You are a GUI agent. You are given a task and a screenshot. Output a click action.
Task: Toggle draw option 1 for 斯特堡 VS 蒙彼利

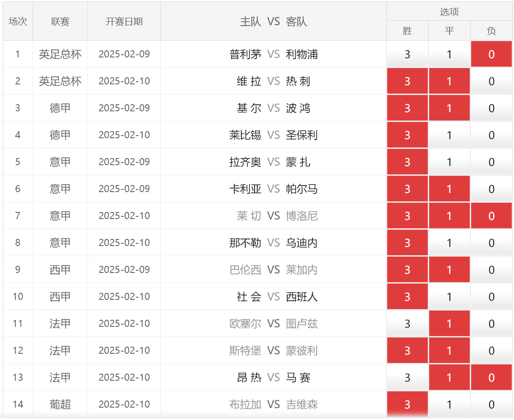pos(449,350)
